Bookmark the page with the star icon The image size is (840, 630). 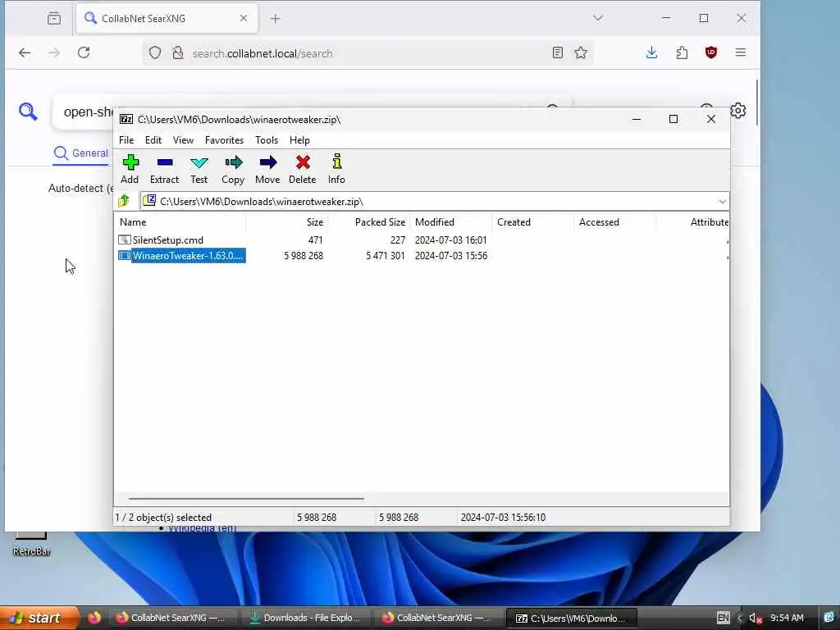581,52
